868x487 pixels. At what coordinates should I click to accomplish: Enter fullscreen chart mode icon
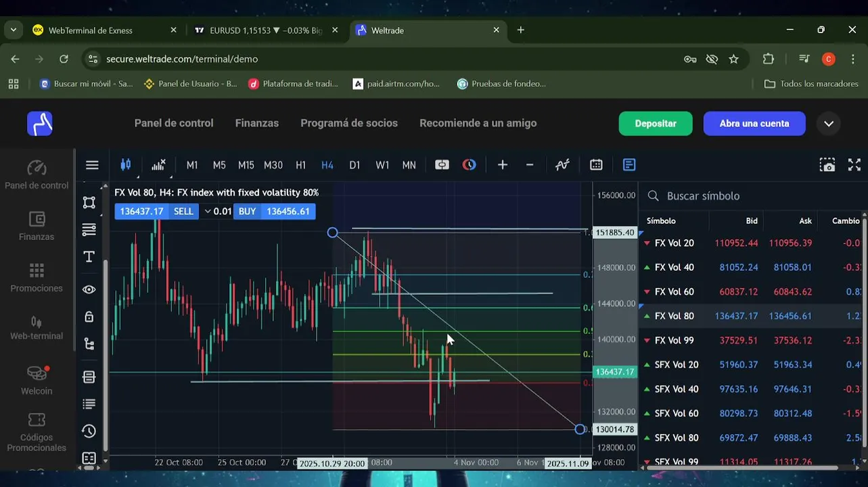(854, 165)
